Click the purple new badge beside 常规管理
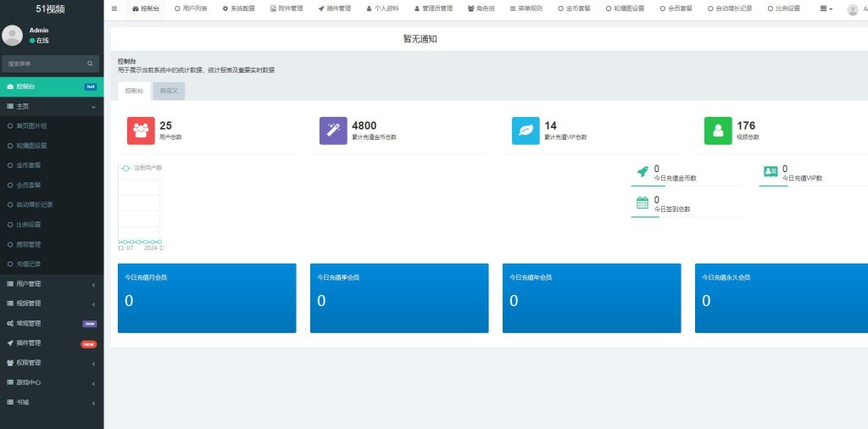This screenshot has height=429, width=868. click(x=90, y=324)
